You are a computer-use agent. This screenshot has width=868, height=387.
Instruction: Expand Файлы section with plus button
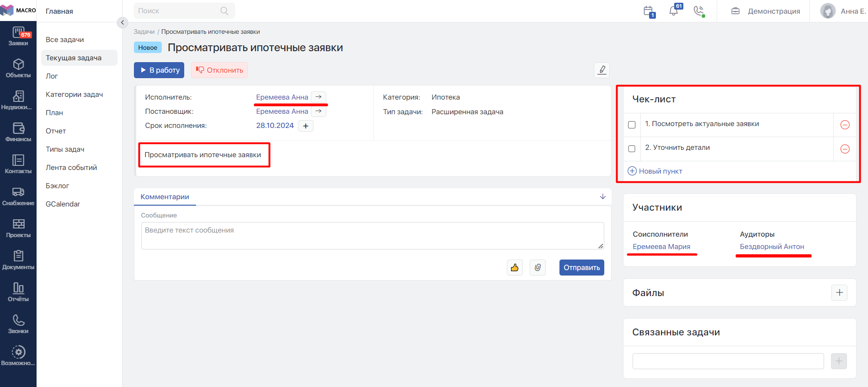point(839,293)
